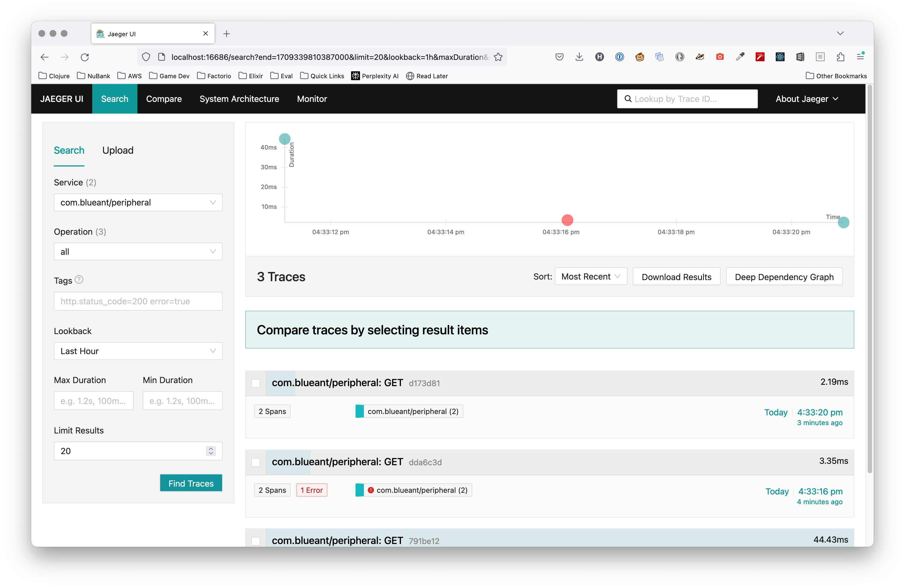Select checkbox for trace dda6c3d
905x588 pixels.
(256, 462)
